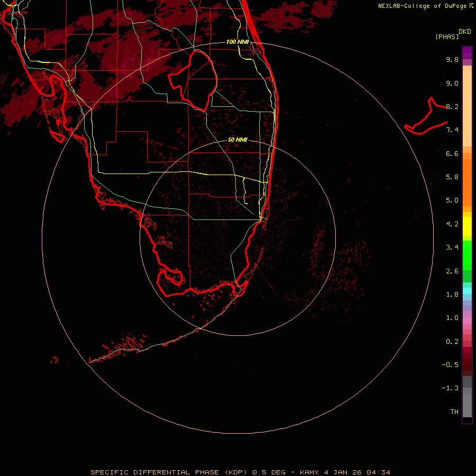Select the -0.5 legend value

[450, 365]
